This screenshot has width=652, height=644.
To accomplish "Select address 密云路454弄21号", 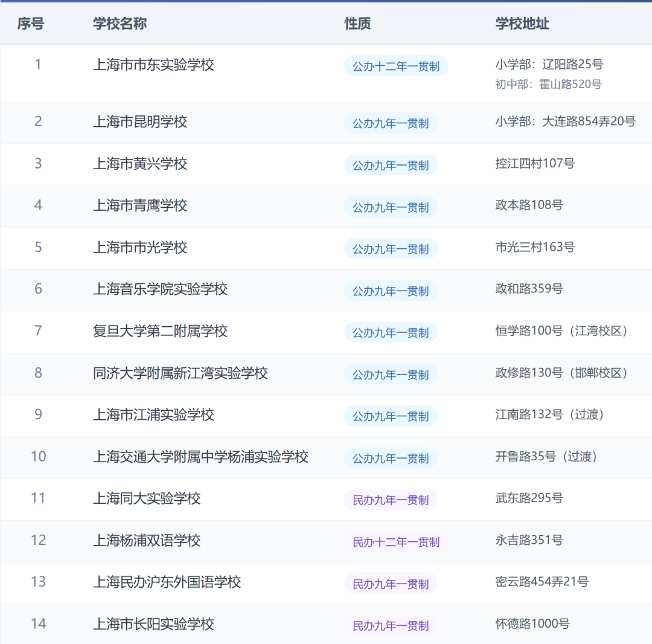I will [x=542, y=581].
